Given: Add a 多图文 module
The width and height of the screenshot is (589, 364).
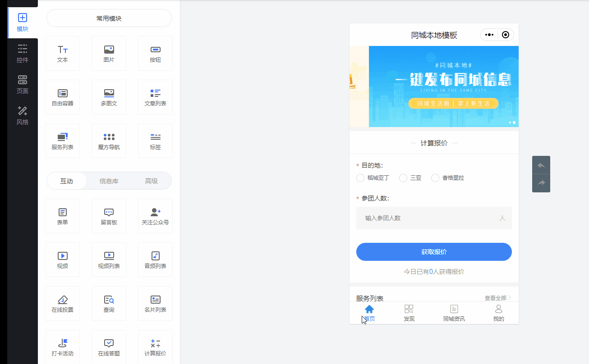Looking at the screenshot, I should click(109, 97).
